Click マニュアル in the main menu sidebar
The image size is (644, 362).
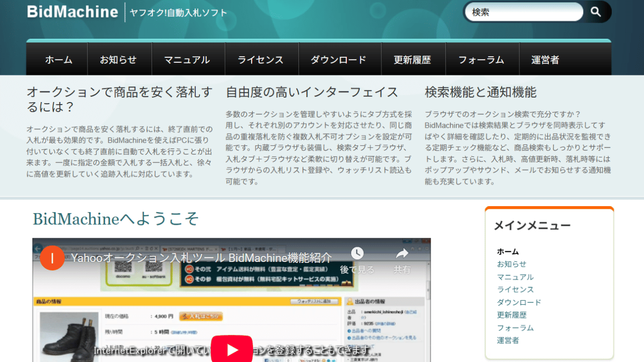pos(515,277)
